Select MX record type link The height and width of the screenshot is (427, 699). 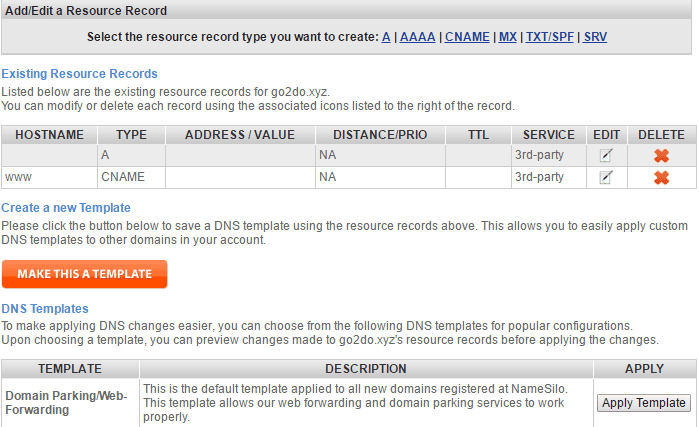click(x=508, y=37)
